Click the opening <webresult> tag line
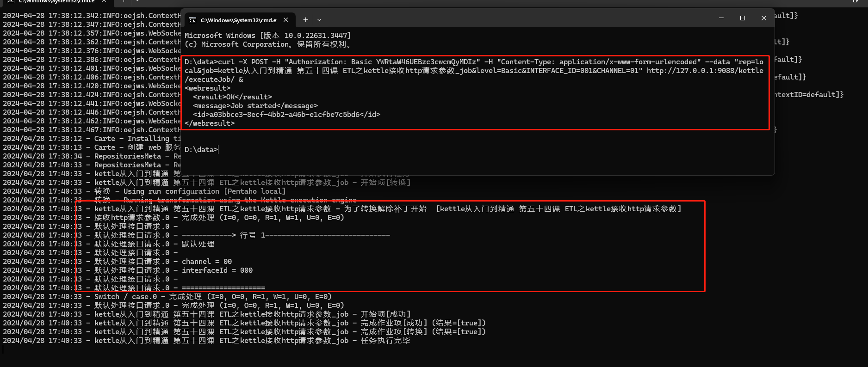868x367 pixels. click(207, 88)
